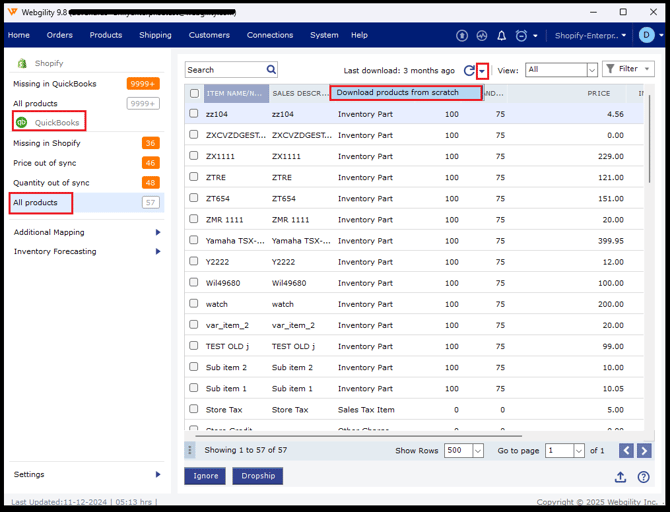Click the upload arrow icon in header
Screen dimensions: 670x512
coord(462,36)
